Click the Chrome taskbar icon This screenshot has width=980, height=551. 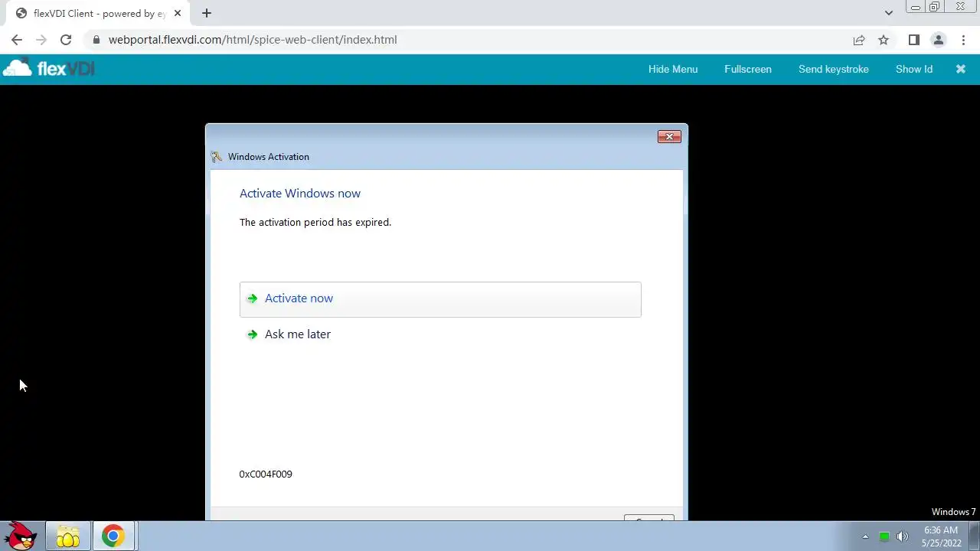coord(113,536)
